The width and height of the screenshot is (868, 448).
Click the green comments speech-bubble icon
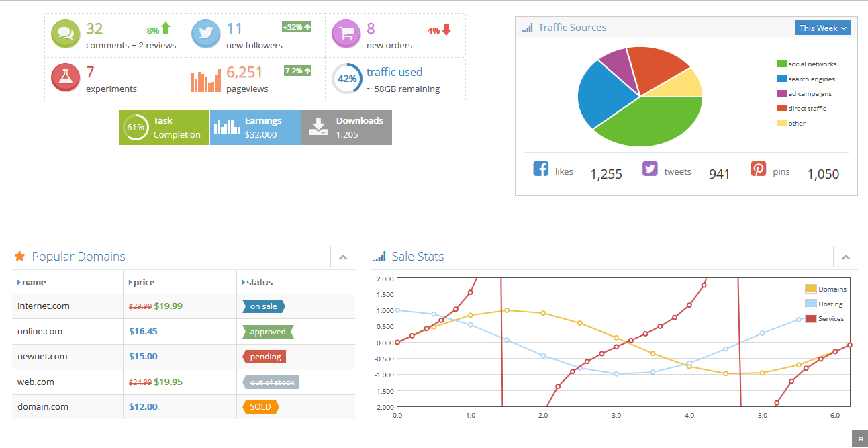point(66,34)
